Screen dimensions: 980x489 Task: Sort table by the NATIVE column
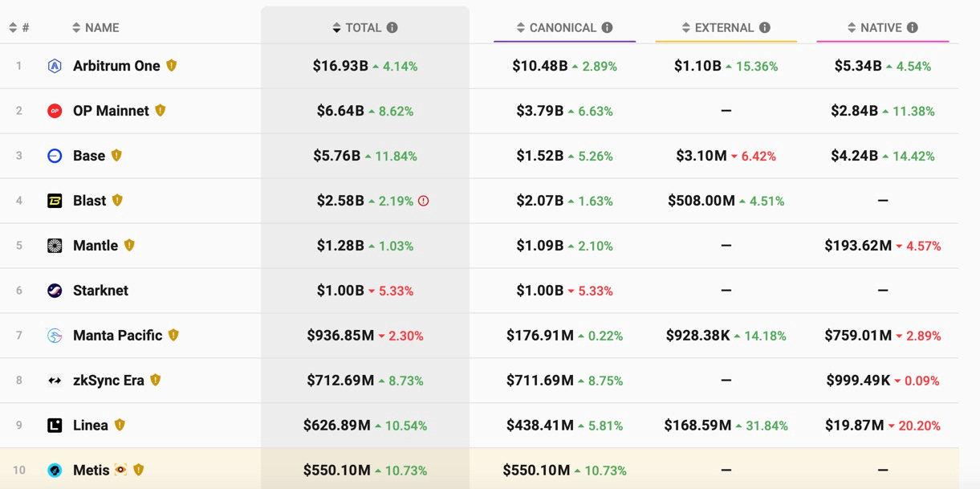click(875, 27)
